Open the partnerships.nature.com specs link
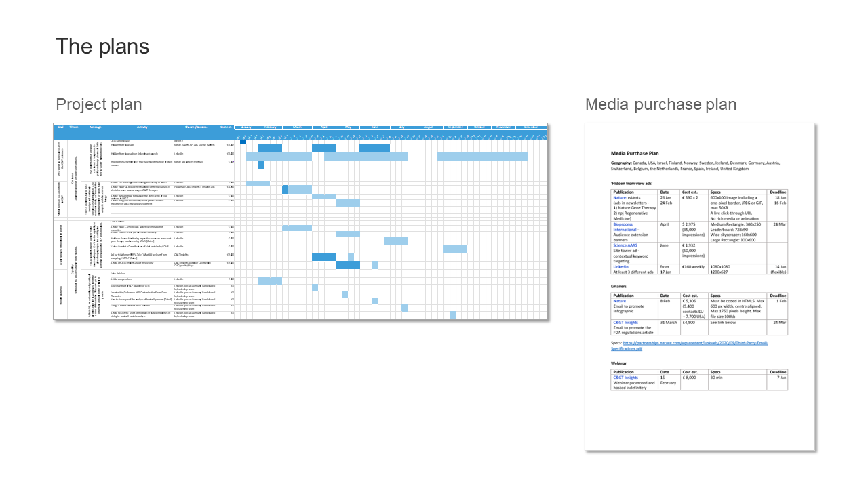 [x=690, y=346]
